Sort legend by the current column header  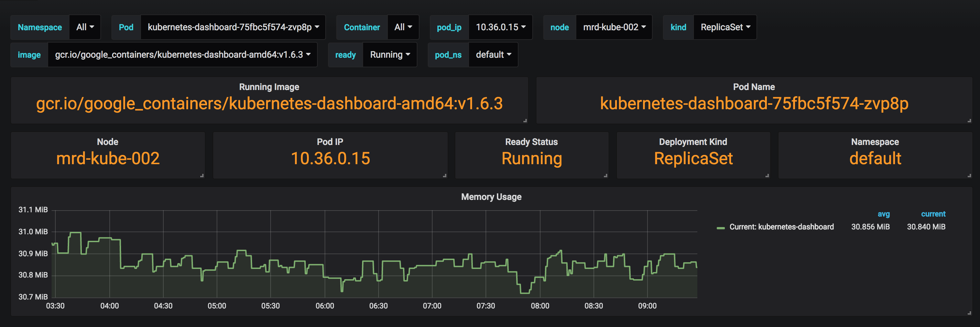click(933, 214)
